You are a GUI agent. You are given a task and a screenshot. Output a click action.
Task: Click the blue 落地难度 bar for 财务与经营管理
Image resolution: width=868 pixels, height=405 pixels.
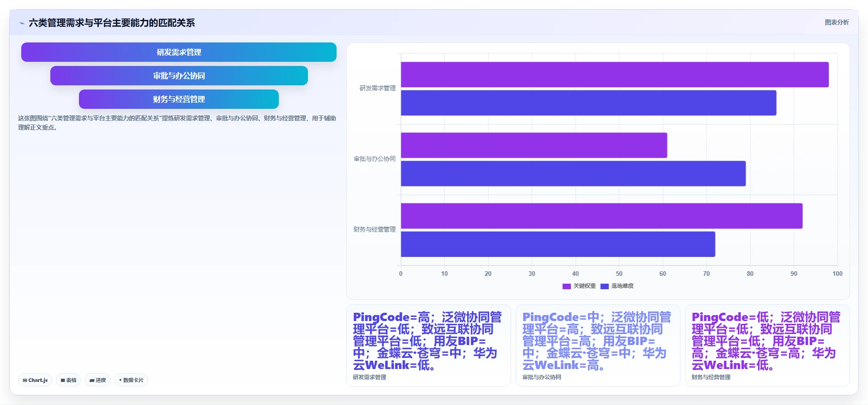(558, 244)
